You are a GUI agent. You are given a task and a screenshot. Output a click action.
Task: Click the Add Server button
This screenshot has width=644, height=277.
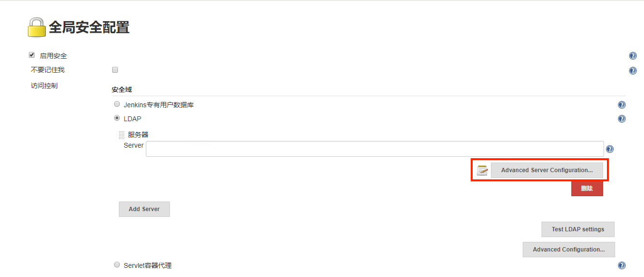coord(144,209)
